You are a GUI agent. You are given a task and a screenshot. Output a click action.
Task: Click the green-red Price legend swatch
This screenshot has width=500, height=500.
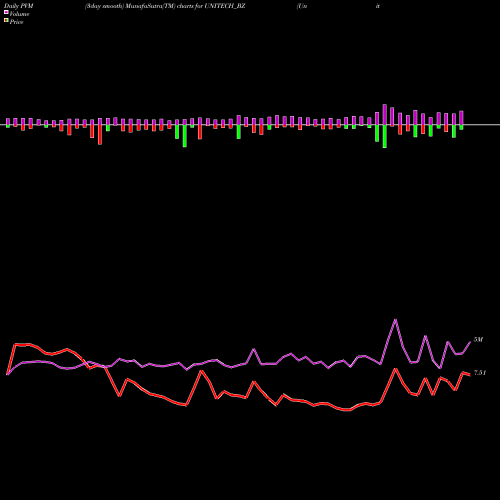click(6, 21)
